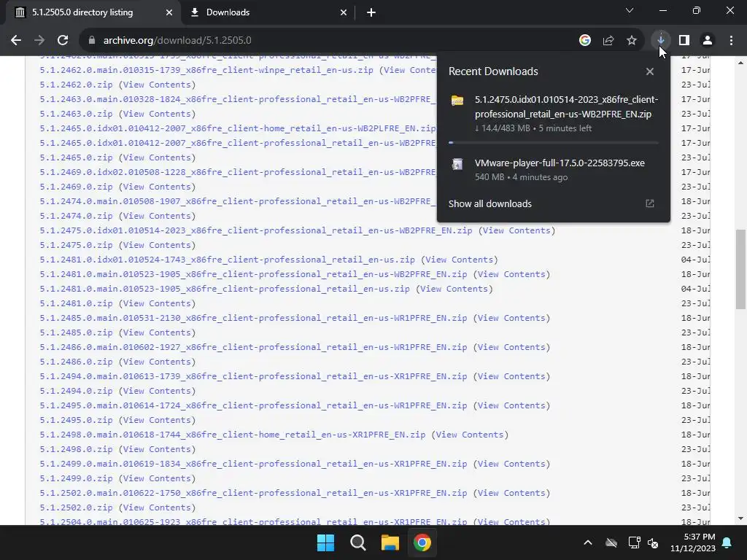Click the Chrome taskbar icon
This screenshot has height=560, width=747.
click(x=422, y=542)
